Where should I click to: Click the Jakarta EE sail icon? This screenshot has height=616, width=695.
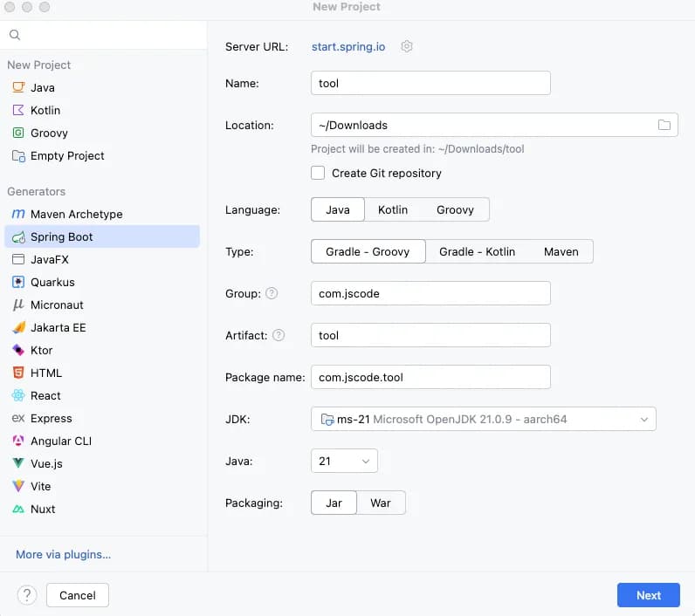pyautogui.click(x=18, y=327)
